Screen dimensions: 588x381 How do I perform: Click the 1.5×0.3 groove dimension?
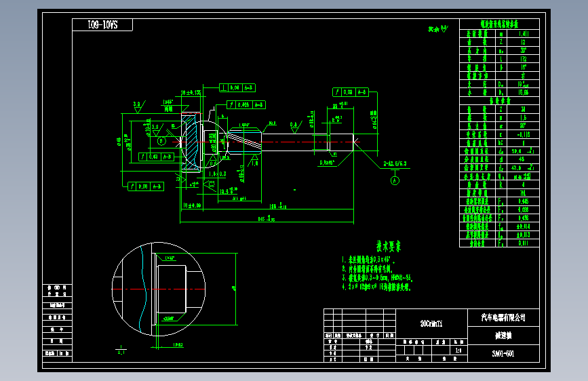pos(218,174)
